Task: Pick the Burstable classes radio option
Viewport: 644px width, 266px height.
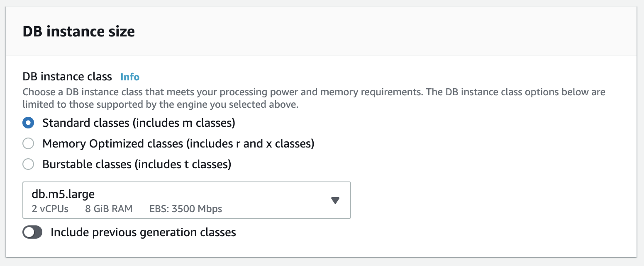Action: coord(28,164)
